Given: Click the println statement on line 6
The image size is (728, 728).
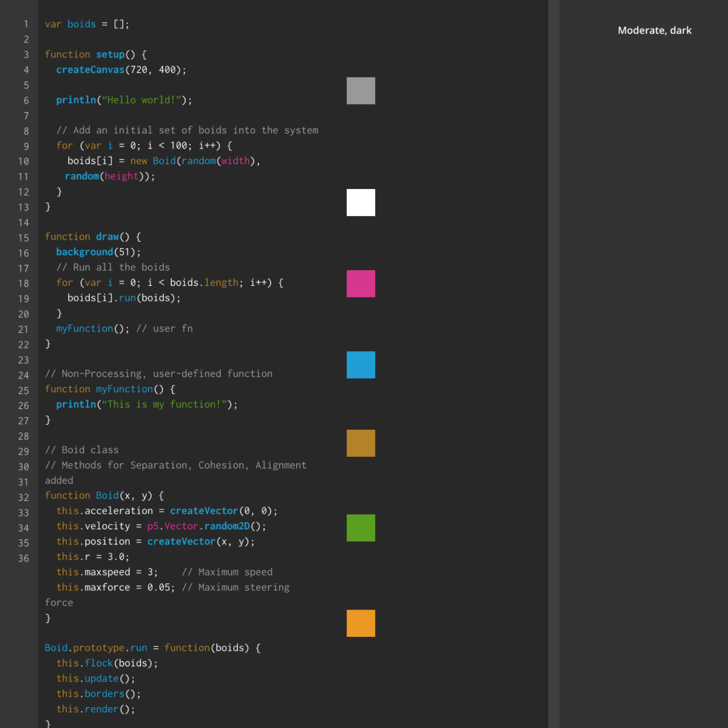Looking at the screenshot, I should (76, 100).
